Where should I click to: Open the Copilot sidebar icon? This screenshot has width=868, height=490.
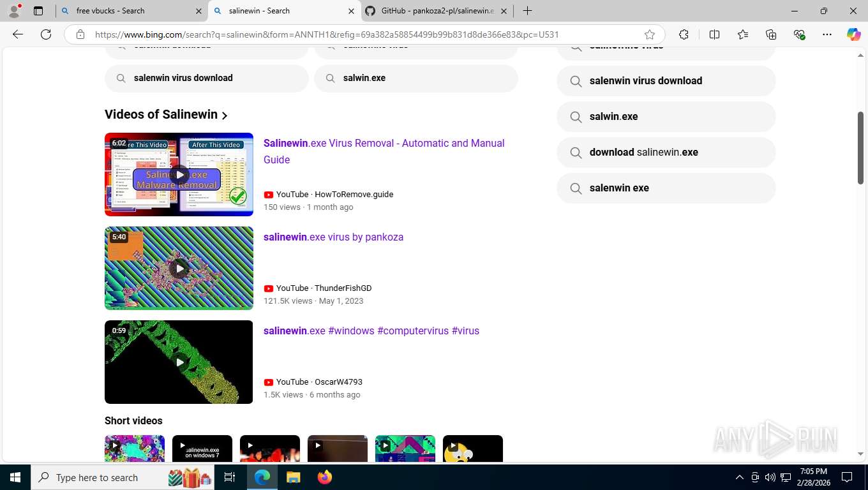(x=853, y=34)
